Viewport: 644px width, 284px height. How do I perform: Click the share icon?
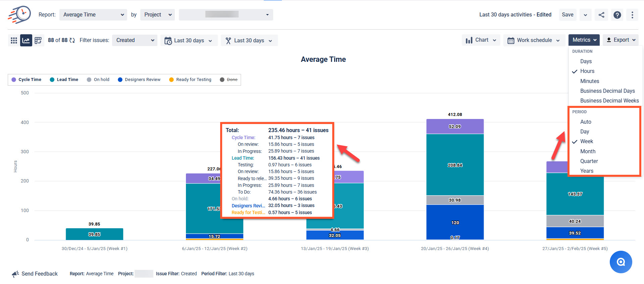[x=601, y=15]
